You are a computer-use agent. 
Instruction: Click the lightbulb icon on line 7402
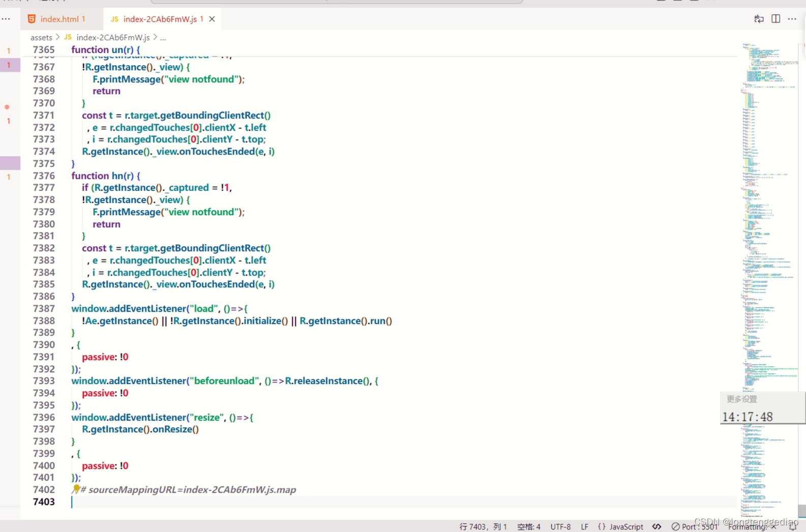coord(76,489)
